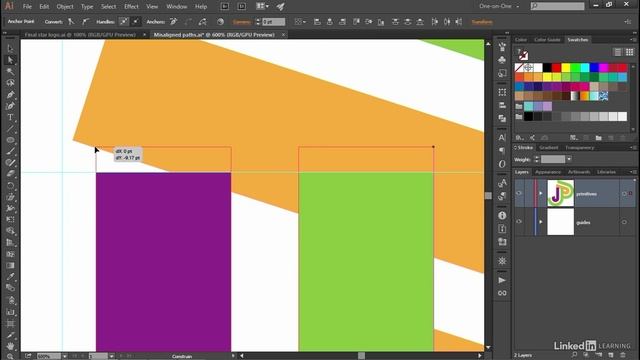Hide the guides layer
Screen dimensions: 640x360
tap(519, 222)
